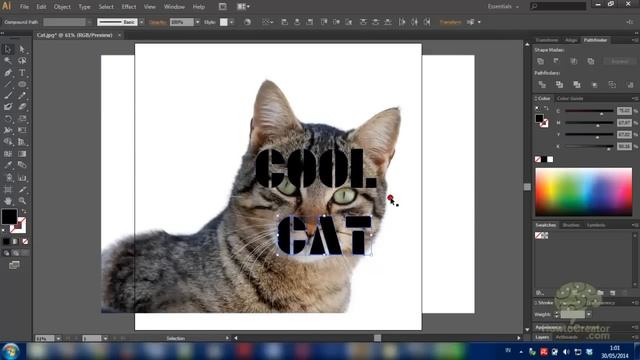Open the Essentials workspace dropdown
Viewport: 640px width, 360px height.
[x=503, y=7]
